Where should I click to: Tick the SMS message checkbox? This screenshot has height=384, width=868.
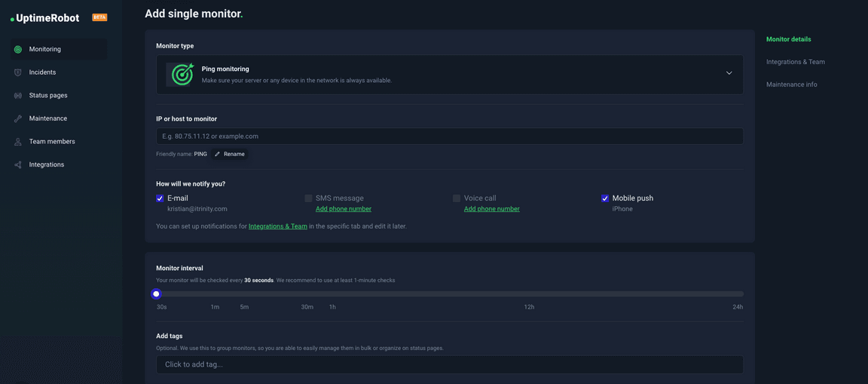click(308, 198)
